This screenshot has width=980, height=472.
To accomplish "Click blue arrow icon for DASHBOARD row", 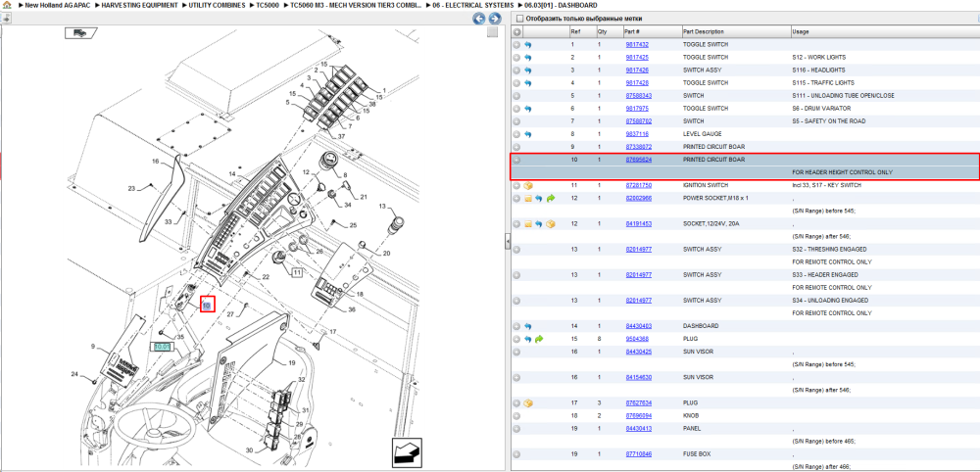I will coord(528,326).
